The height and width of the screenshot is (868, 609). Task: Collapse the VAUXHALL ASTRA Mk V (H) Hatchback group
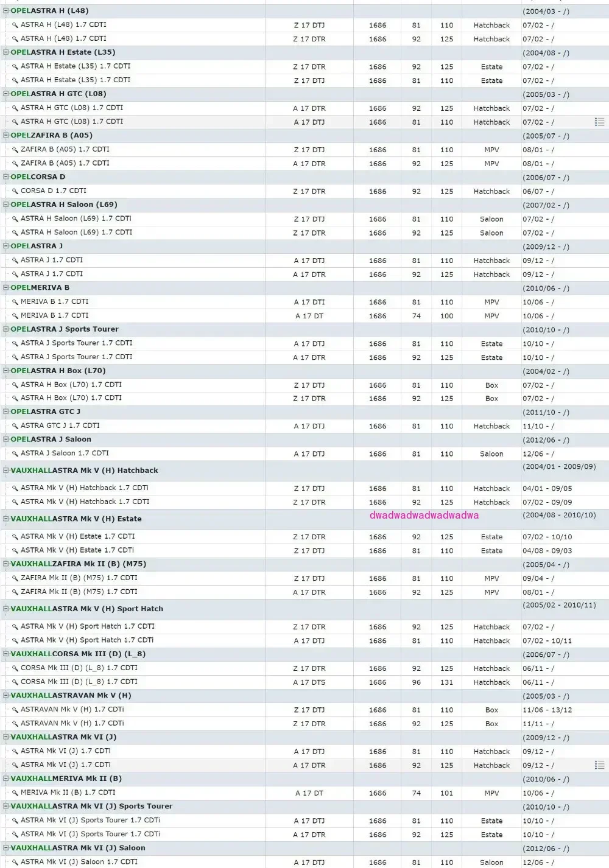[x=6, y=471]
